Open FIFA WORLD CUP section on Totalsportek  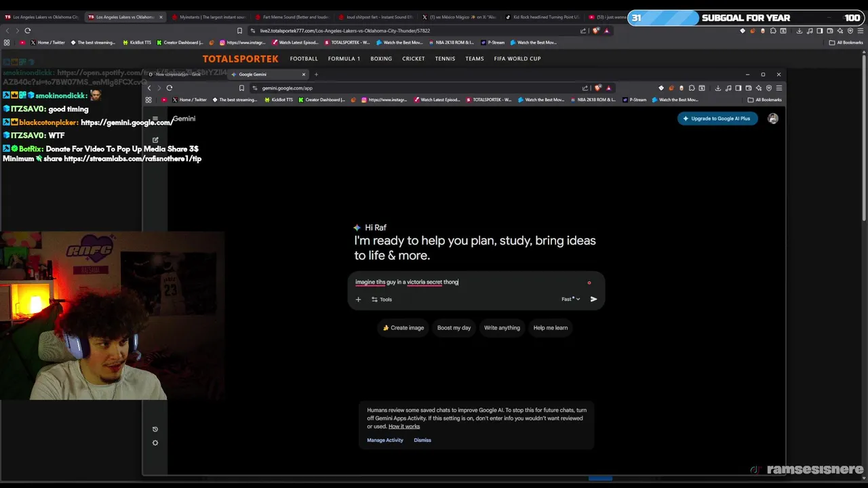517,58
